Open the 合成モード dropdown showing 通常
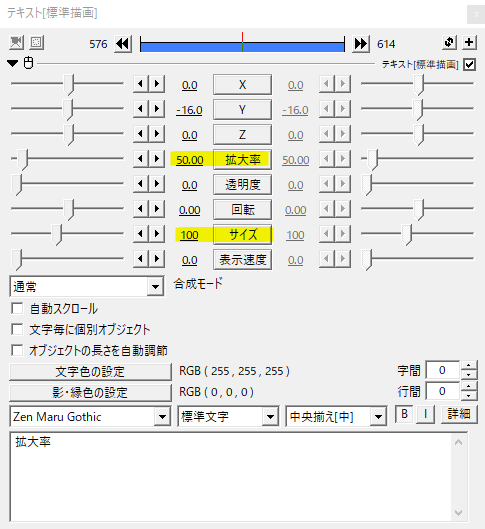Screen dimensions: 485x529 (87, 287)
